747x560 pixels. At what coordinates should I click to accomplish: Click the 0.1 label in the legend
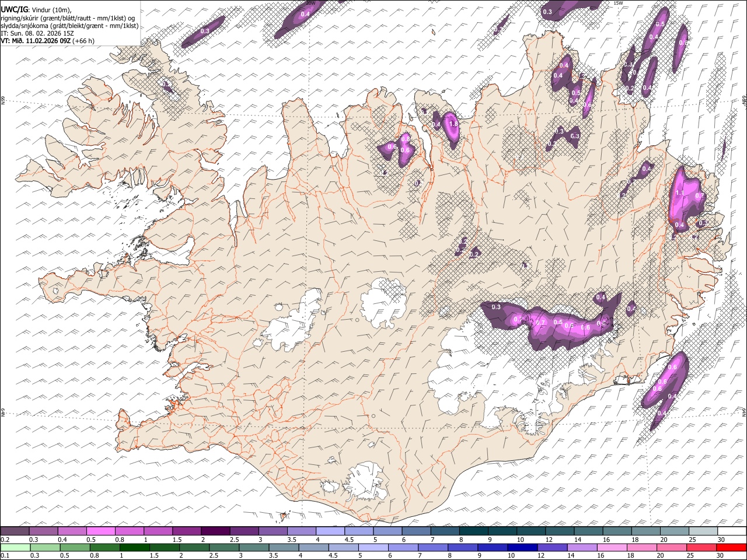(x=5, y=555)
